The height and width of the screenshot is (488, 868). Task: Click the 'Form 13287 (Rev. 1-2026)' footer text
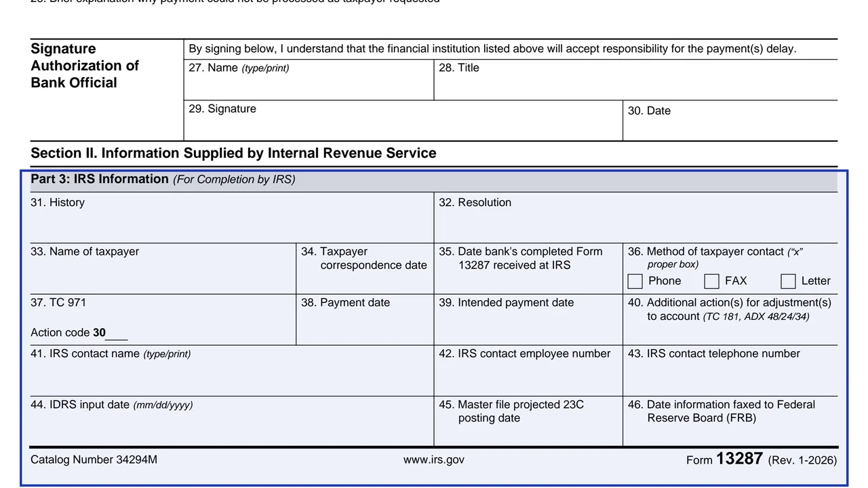click(762, 460)
